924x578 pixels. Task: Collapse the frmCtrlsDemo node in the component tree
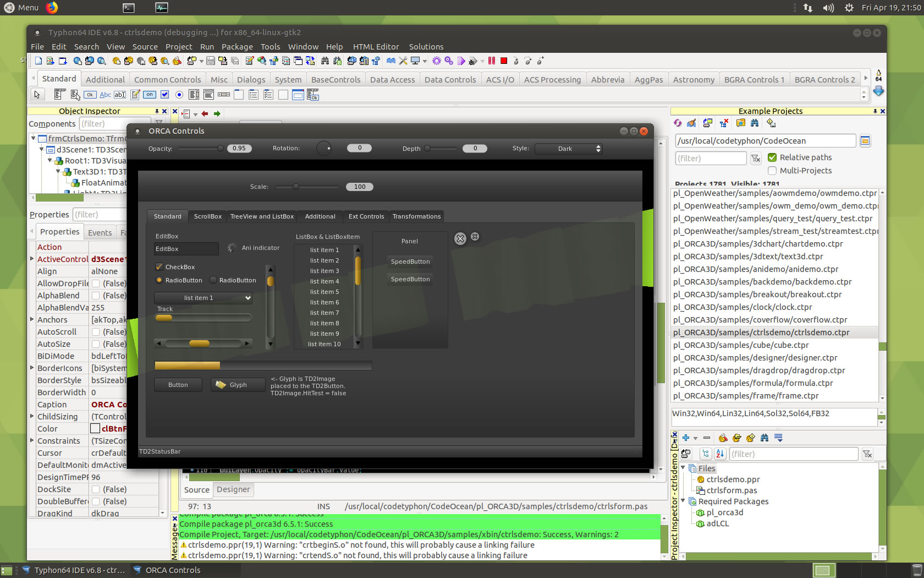[34, 138]
